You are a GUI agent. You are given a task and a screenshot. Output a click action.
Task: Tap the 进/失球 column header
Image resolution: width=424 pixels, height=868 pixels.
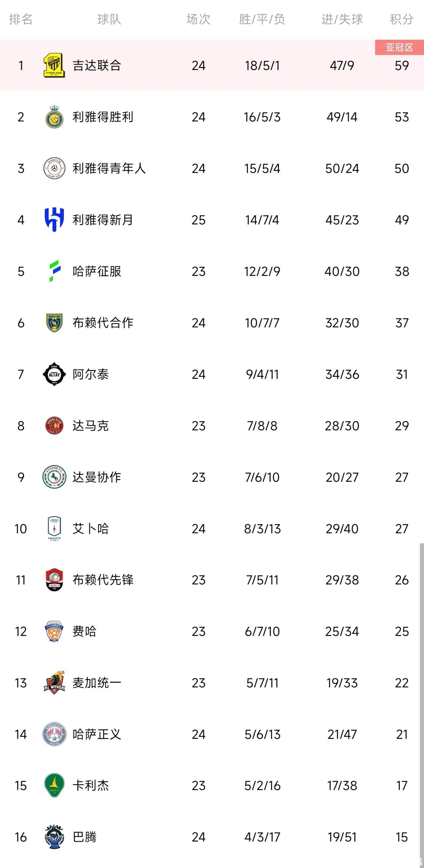click(342, 19)
